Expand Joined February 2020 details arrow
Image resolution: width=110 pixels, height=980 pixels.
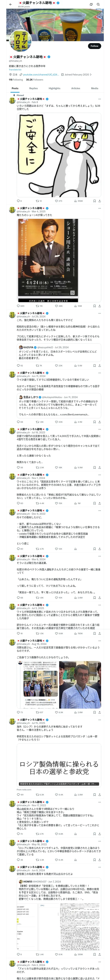(91, 75)
